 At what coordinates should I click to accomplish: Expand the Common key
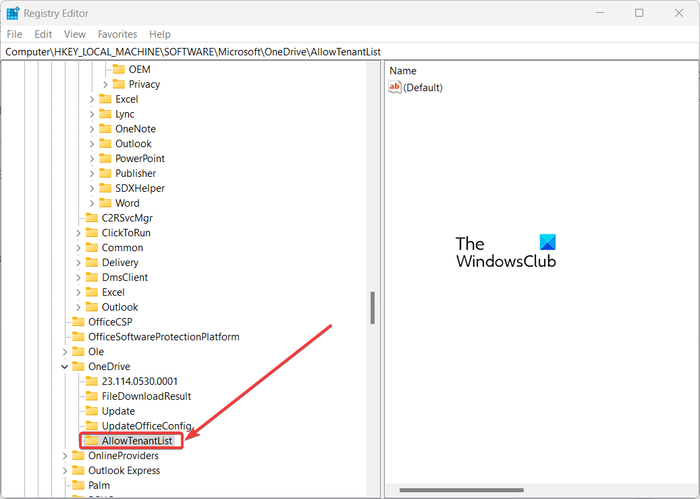(79, 248)
